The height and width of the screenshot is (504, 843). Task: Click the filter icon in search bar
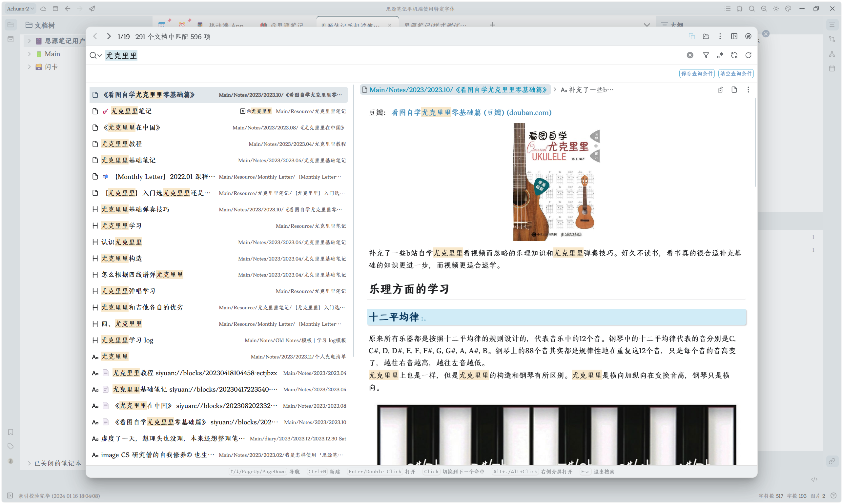click(x=706, y=55)
